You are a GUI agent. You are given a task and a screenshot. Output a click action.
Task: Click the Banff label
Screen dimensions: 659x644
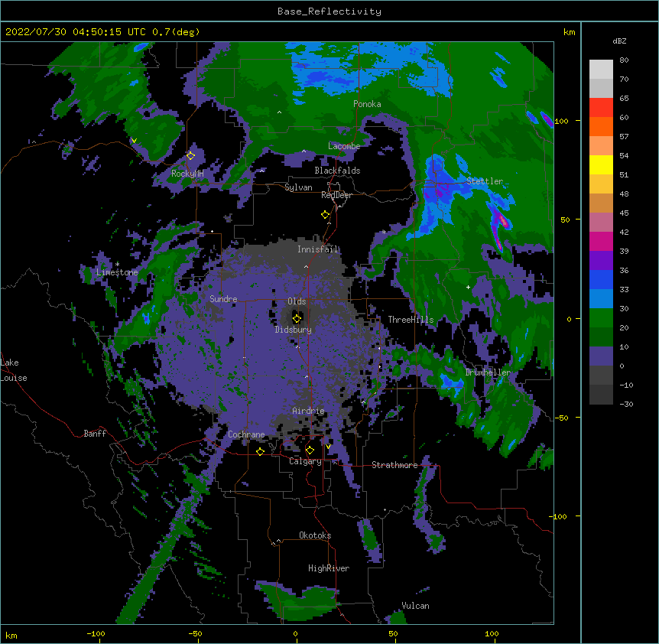95,434
